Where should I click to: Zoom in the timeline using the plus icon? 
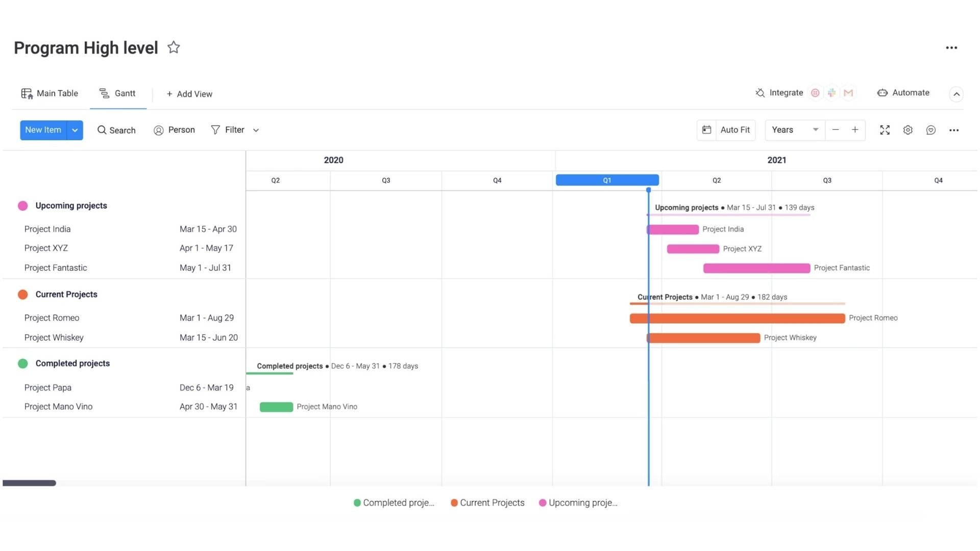855,130
